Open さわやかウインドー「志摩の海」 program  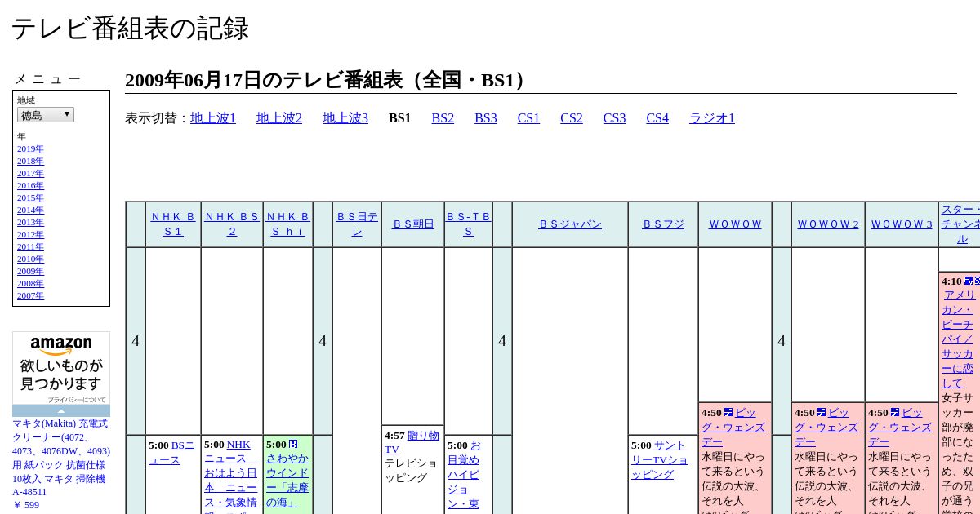pyautogui.click(x=287, y=481)
